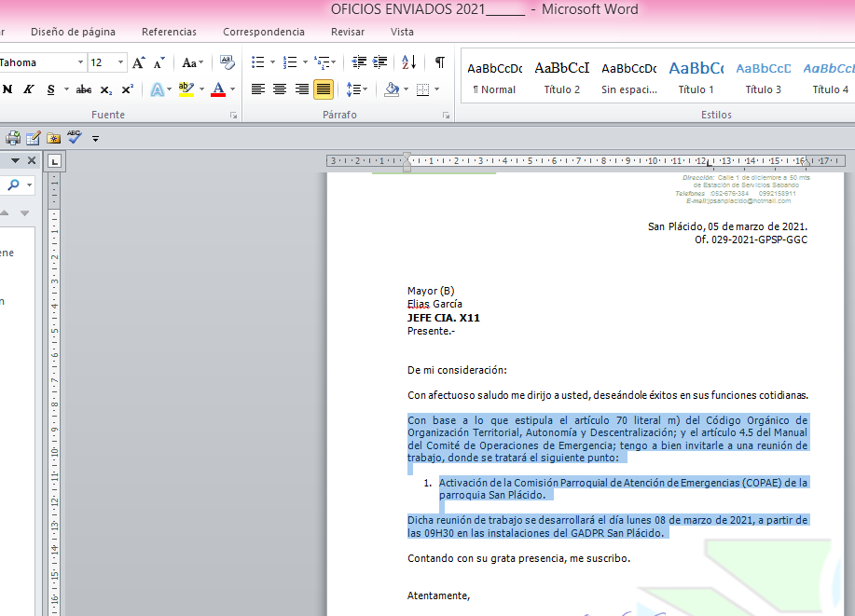Sort text with the A-Z icon
Viewport: 855px width, 616px height.
click(409, 63)
